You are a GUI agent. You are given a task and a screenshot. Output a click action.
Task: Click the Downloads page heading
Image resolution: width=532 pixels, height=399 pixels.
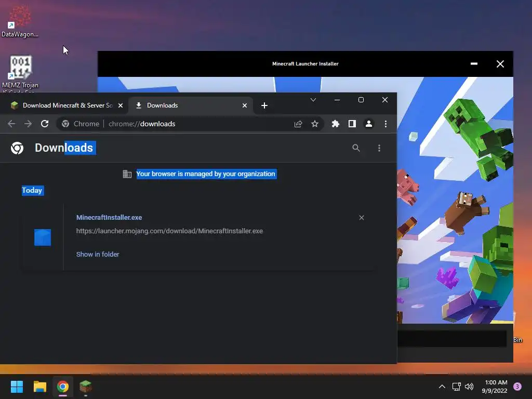point(64,148)
